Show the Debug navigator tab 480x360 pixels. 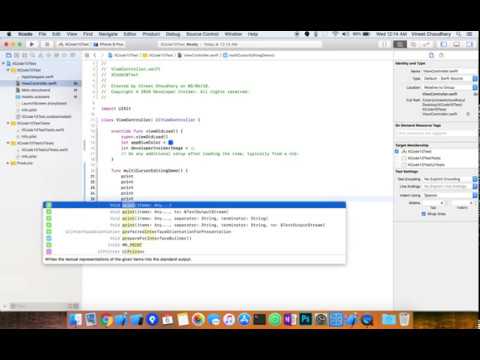point(57,55)
